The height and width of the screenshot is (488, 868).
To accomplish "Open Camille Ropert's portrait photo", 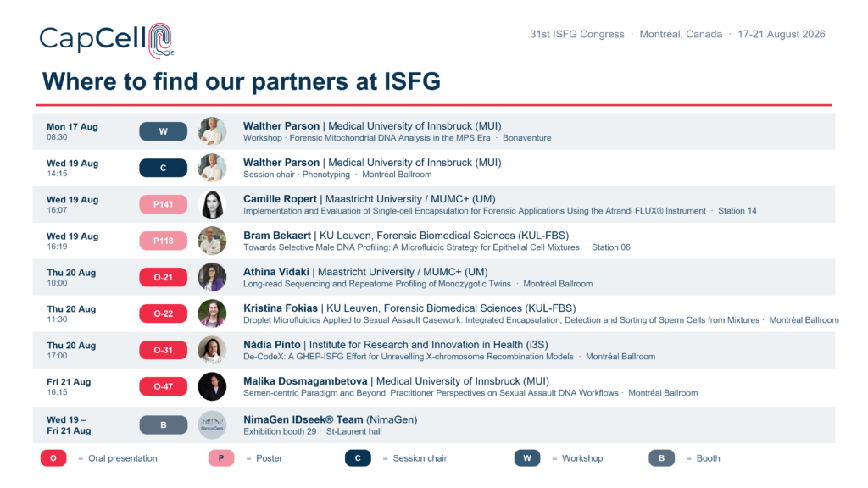I will click(x=212, y=204).
